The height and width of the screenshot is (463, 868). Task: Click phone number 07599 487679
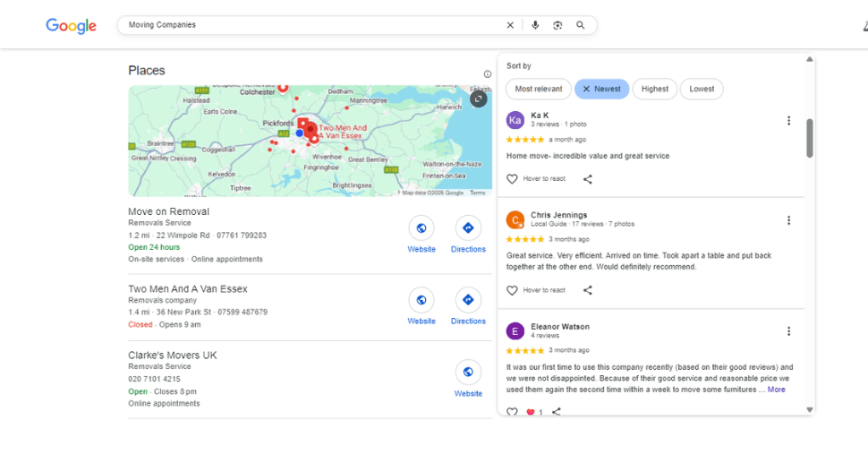point(243,313)
